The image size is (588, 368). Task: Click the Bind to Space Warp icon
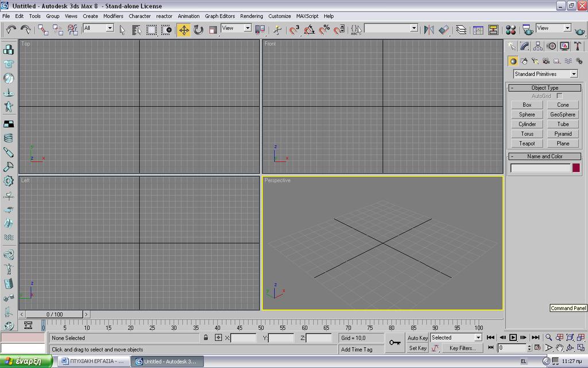click(x=72, y=30)
